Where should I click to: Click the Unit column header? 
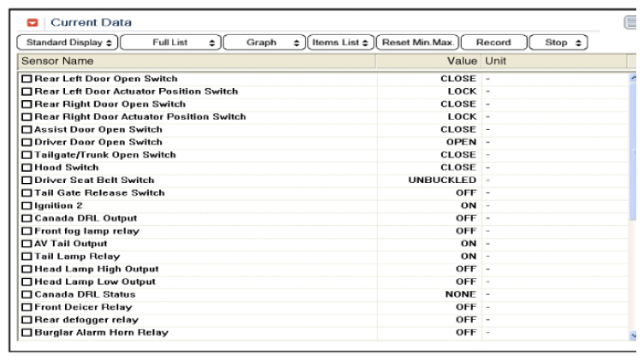point(554,62)
